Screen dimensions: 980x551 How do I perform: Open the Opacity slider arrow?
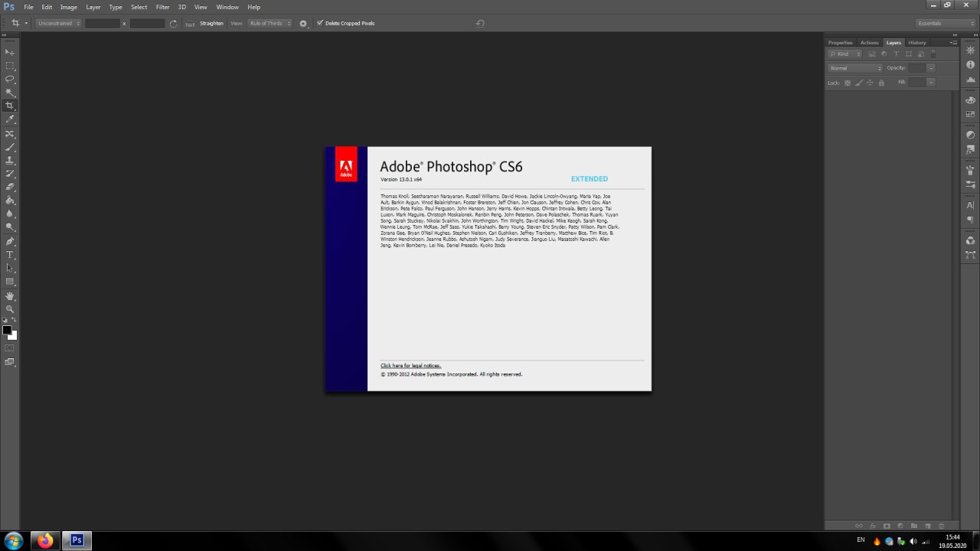[931, 68]
